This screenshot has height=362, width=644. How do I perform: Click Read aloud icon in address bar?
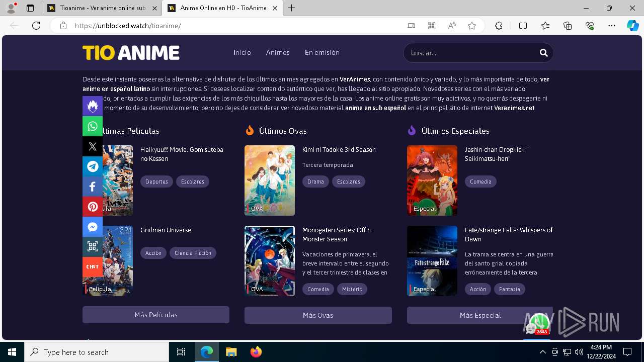pyautogui.click(x=452, y=26)
